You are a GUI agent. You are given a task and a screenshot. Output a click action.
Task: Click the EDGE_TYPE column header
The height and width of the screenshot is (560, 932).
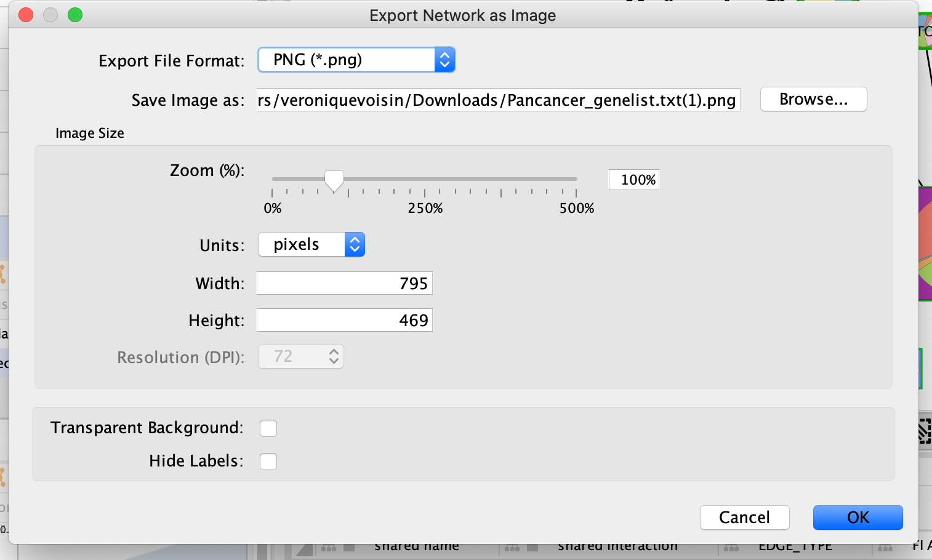795,547
